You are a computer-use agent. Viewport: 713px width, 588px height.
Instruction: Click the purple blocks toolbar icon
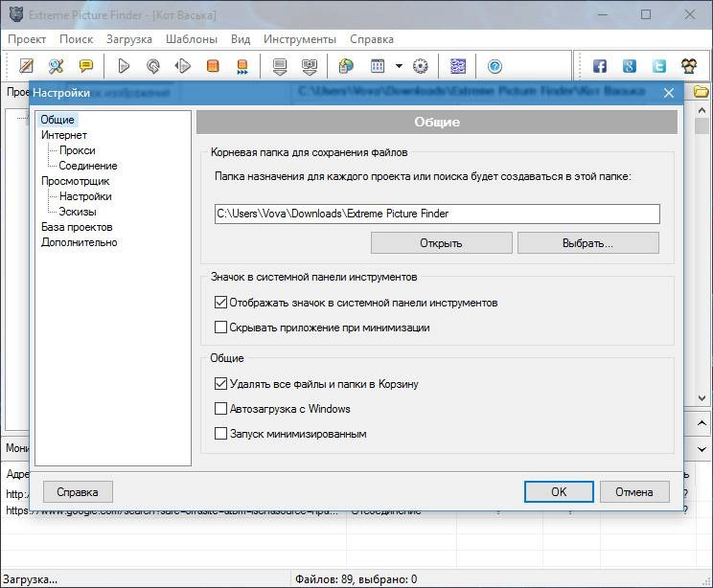pyautogui.click(x=457, y=66)
